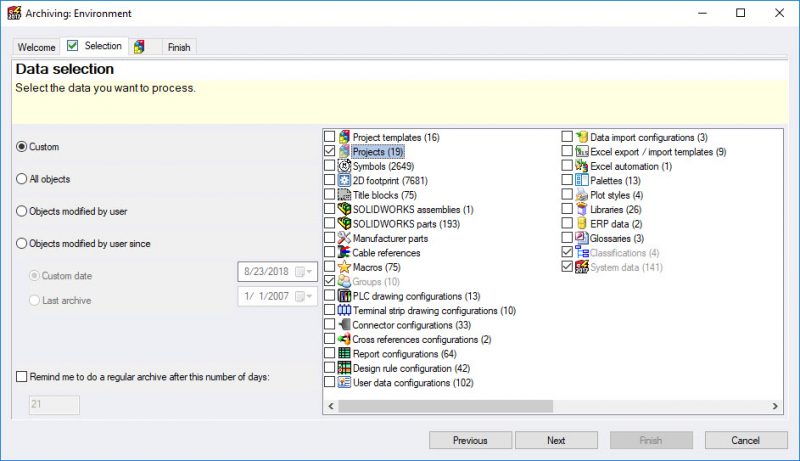Click the Connector configurations icon

coord(344,324)
